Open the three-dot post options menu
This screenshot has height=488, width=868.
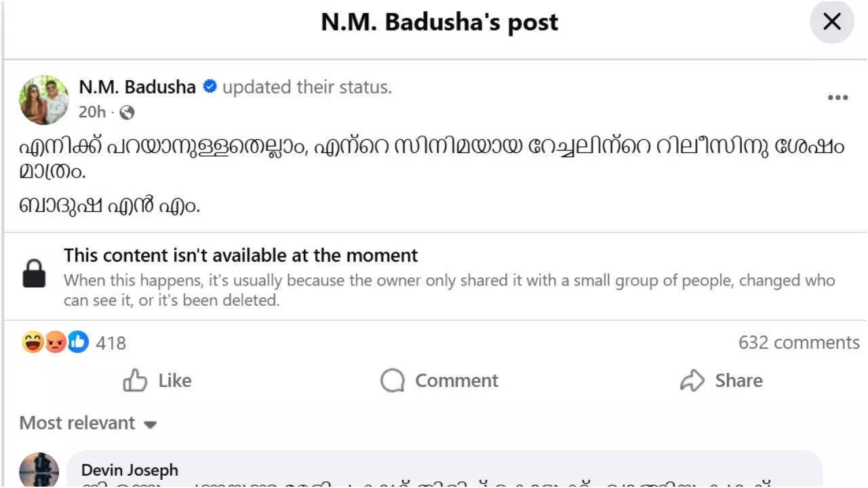coord(837,98)
